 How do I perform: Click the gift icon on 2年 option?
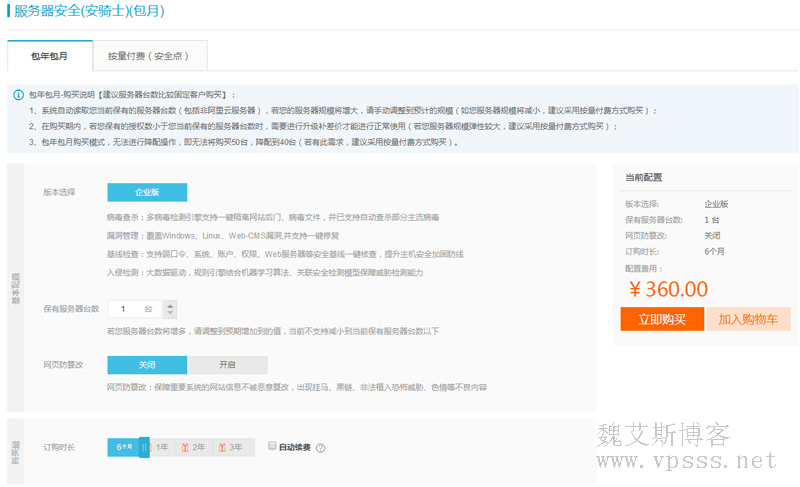click(x=185, y=448)
